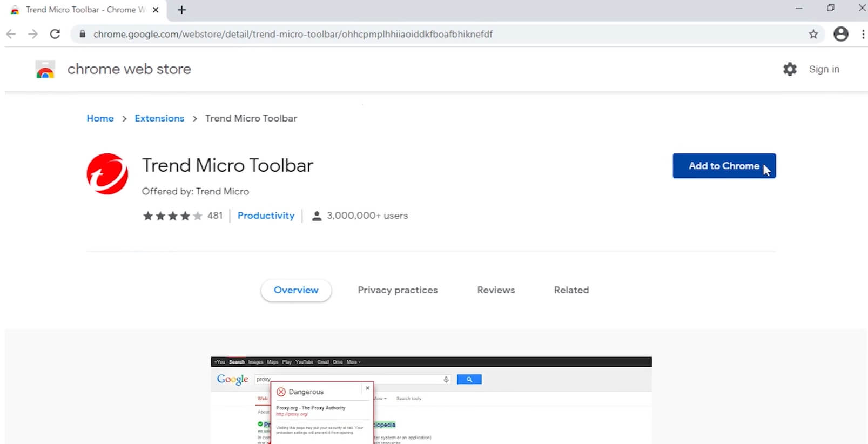Show the Related tab

(x=571, y=290)
